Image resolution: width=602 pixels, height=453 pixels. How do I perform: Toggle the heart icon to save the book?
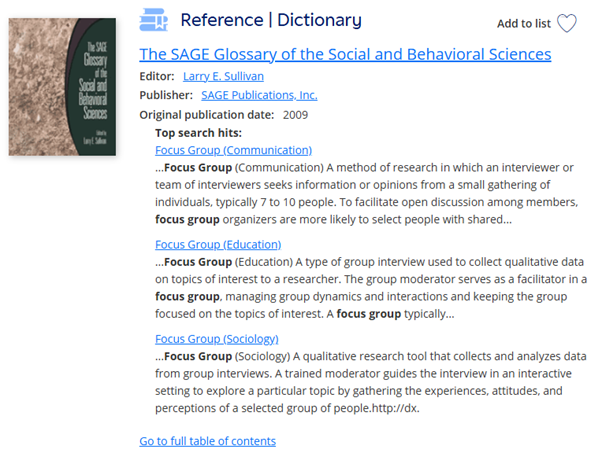coord(567,23)
